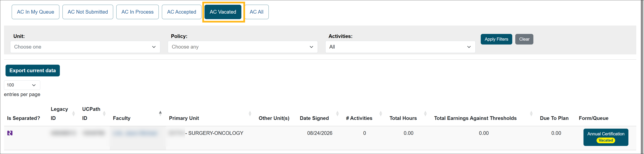Switch to AC Not Submitted tab

coord(88,12)
